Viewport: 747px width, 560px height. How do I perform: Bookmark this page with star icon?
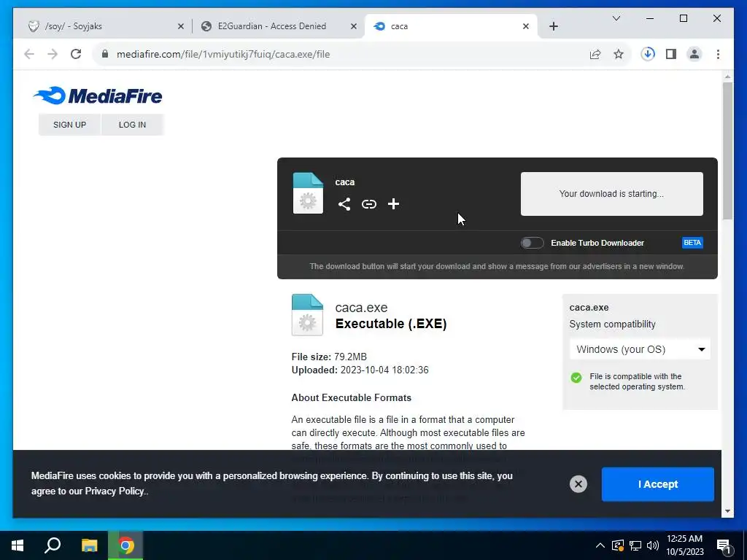(619, 54)
